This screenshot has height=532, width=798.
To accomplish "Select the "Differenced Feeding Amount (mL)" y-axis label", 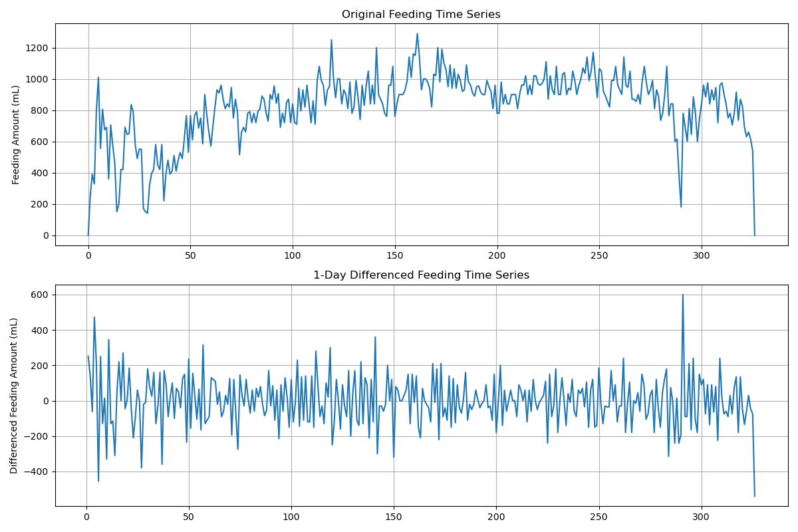I will pyautogui.click(x=14, y=395).
